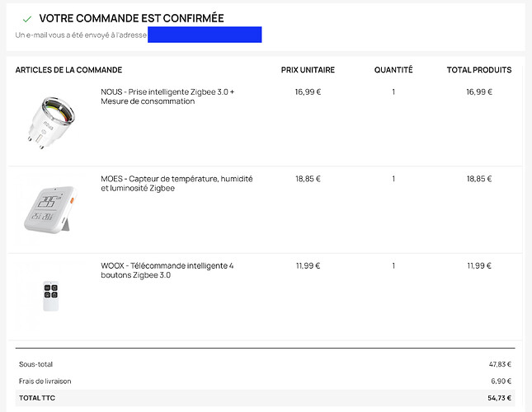
Task: Click the blue redacted email address
Action: click(205, 35)
